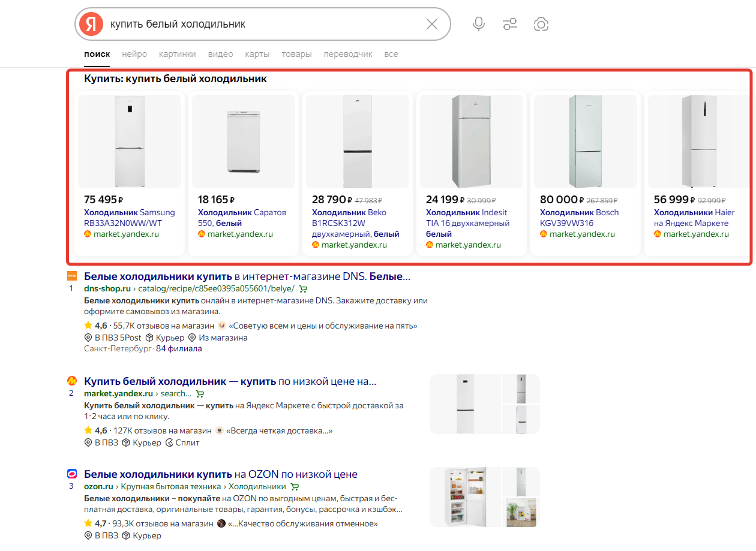Switch to the видео tab
This screenshot has height=551, width=756.
coord(220,54)
